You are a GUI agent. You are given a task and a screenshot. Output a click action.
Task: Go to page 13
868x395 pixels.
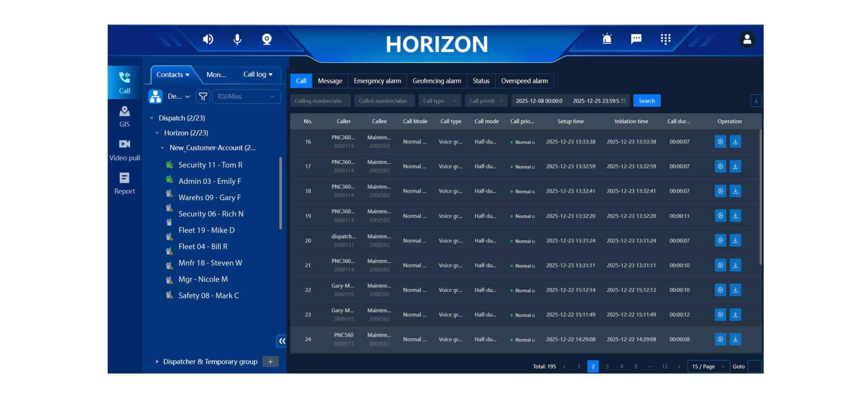[665, 366]
